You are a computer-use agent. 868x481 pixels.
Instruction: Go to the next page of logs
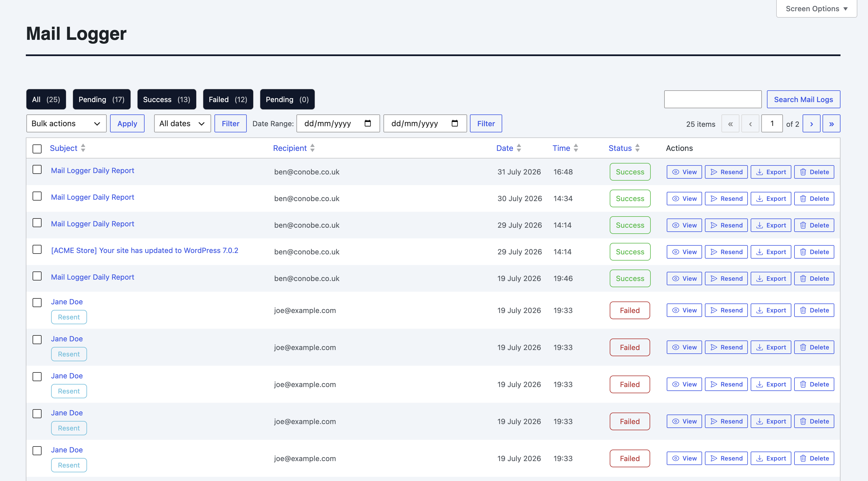coord(811,123)
